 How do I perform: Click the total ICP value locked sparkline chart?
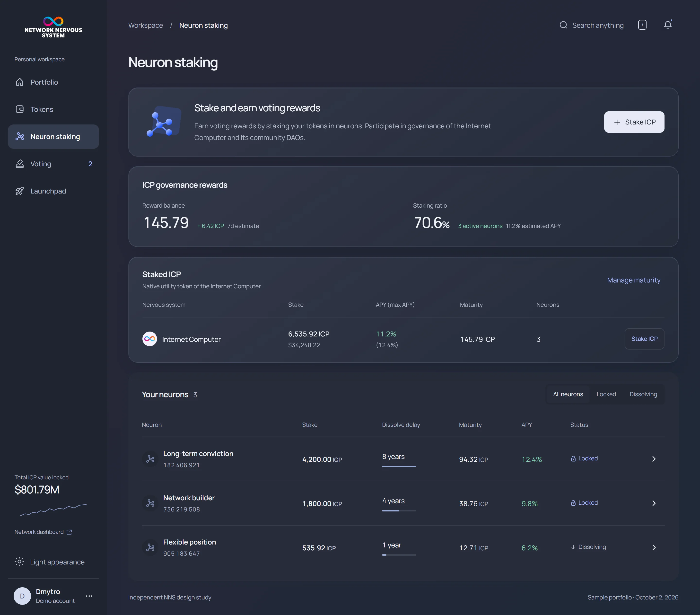coord(53,510)
